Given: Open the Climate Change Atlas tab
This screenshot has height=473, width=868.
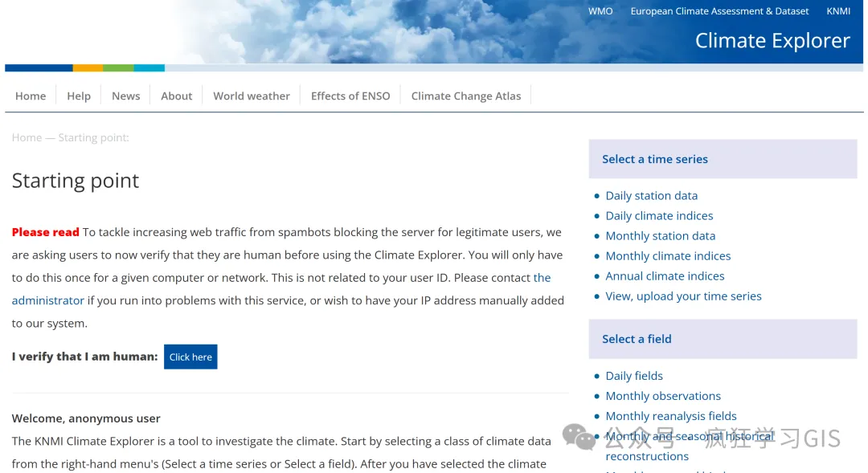Looking at the screenshot, I should 465,96.
